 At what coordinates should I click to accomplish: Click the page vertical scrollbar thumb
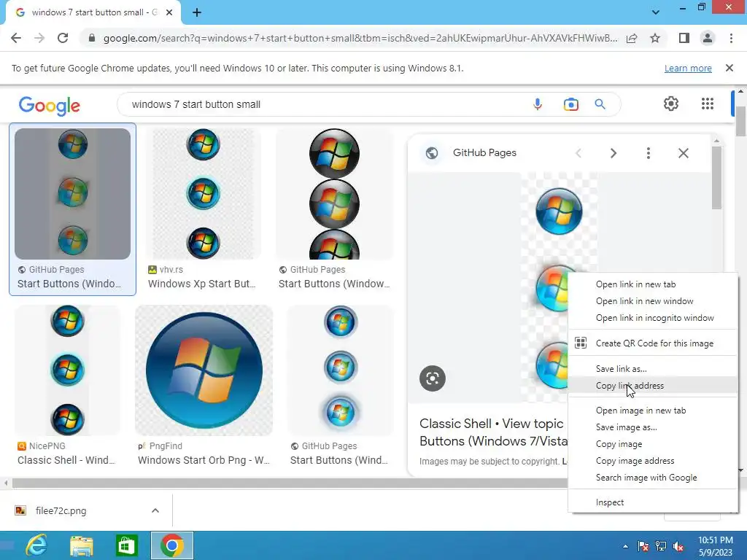[x=740, y=121]
